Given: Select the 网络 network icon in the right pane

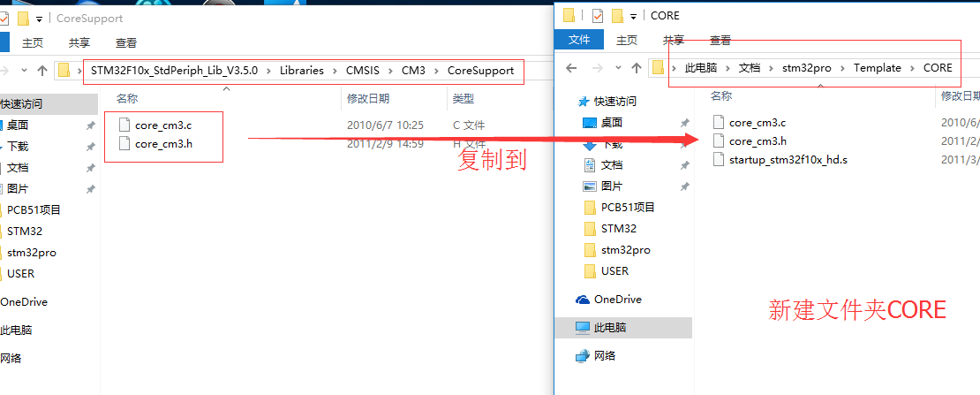Looking at the screenshot, I should click(x=582, y=355).
